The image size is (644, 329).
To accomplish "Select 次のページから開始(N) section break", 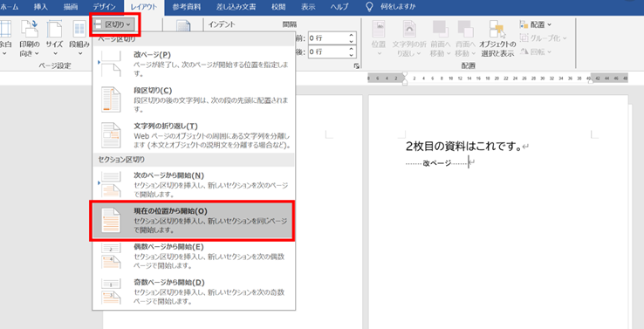I will 194,184.
